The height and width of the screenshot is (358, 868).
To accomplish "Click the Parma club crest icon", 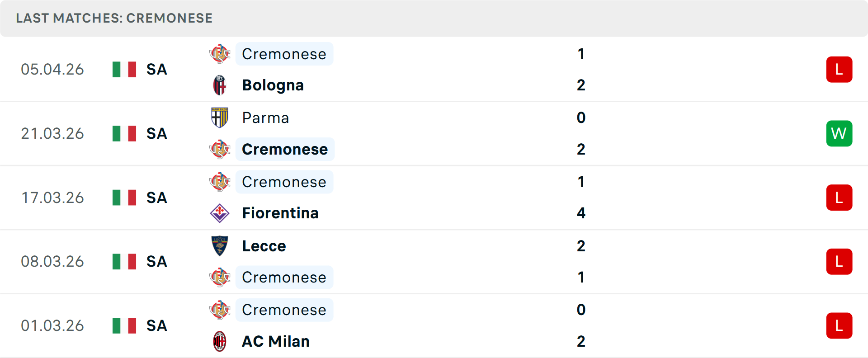I will (x=220, y=118).
